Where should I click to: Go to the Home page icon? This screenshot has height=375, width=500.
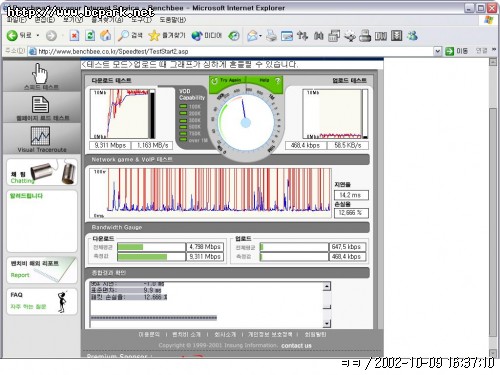click(x=106, y=35)
